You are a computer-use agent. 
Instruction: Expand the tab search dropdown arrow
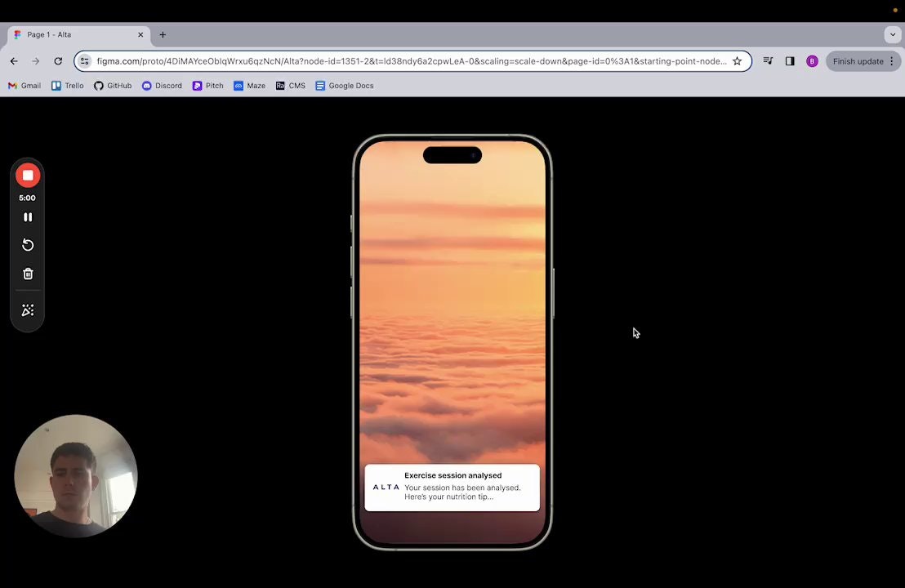tap(893, 34)
